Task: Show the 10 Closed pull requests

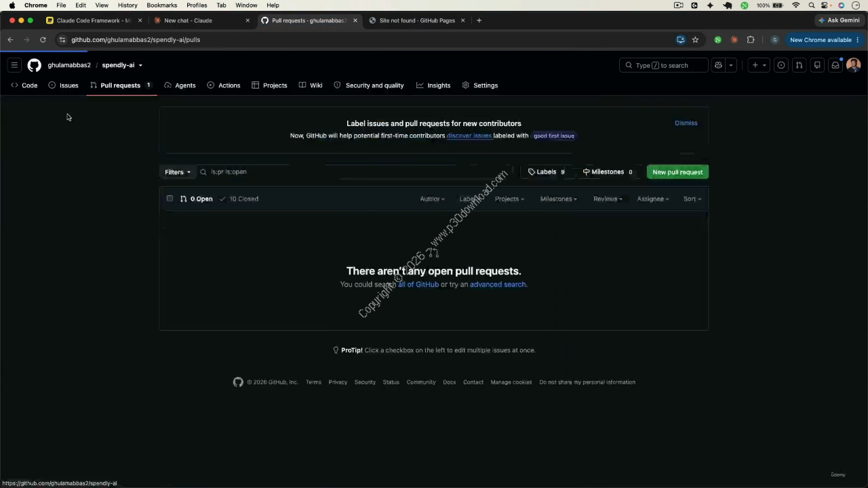Action: pos(239,199)
